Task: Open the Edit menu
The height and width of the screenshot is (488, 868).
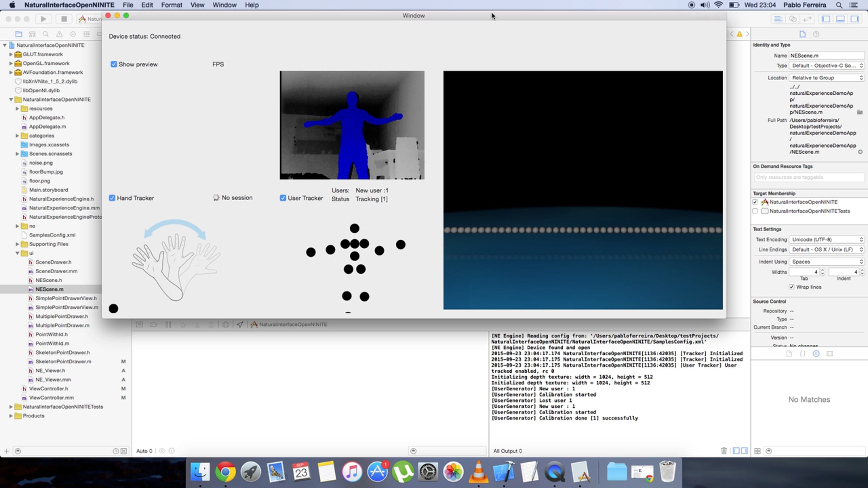Action: click(147, 5)
